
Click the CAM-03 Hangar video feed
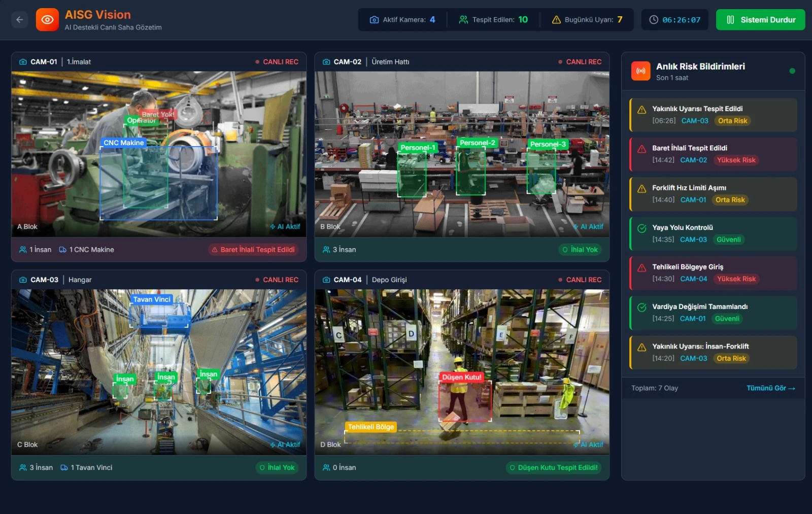(x=158, y=371)
